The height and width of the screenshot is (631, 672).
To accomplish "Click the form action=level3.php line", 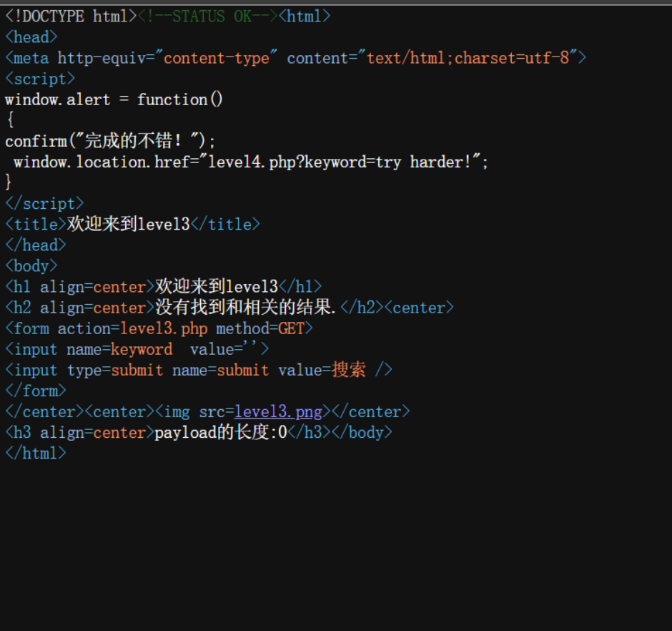I will (159, 328).
